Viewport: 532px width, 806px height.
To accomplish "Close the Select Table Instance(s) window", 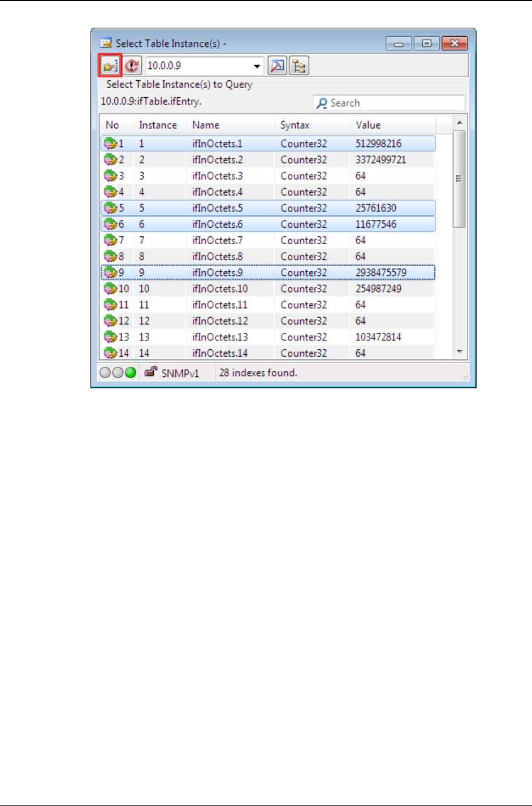I will coord(455,44).
